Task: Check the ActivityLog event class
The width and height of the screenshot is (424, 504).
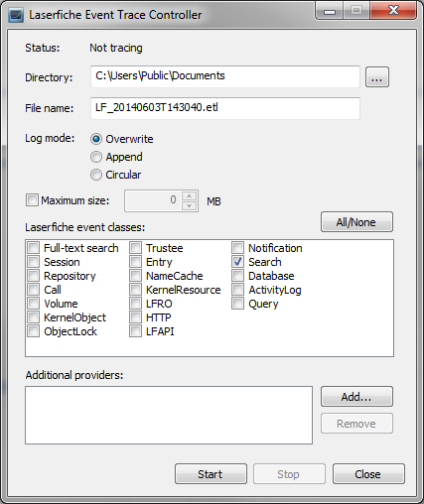Action: pyautogui.click(x=237, y=289)
